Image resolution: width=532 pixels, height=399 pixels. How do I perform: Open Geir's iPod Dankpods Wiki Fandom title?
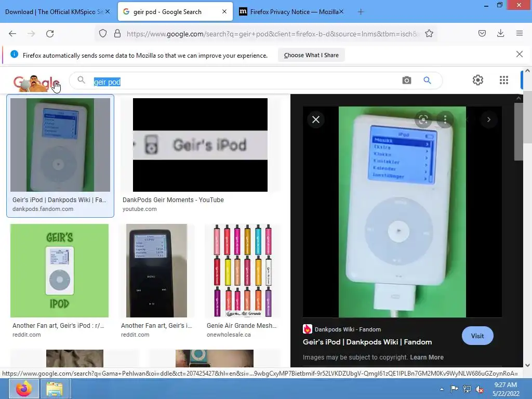pyautogui.click(x=367, y=342)
